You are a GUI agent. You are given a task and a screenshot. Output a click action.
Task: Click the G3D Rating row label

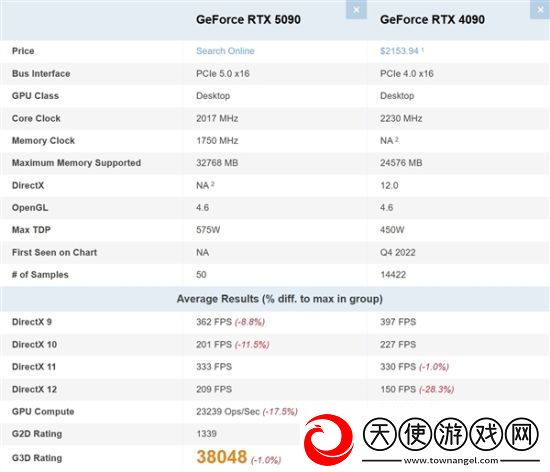point(37,458)
